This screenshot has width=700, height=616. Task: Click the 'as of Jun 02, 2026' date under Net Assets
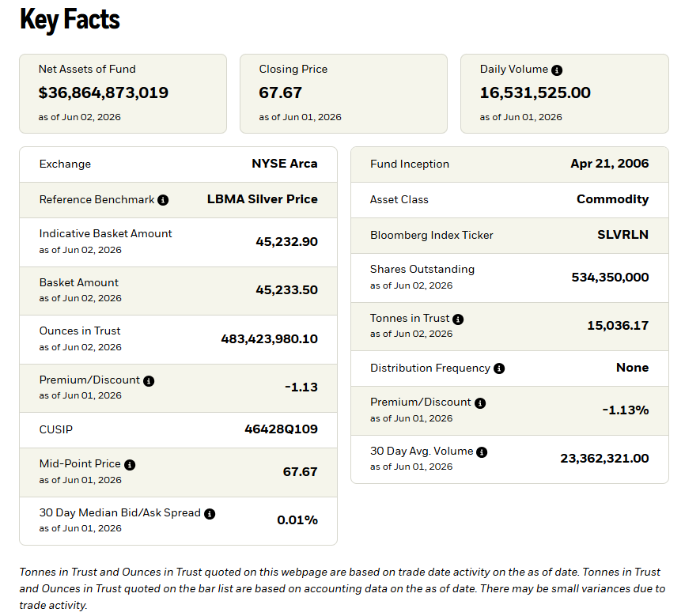[x=79, y=117]
